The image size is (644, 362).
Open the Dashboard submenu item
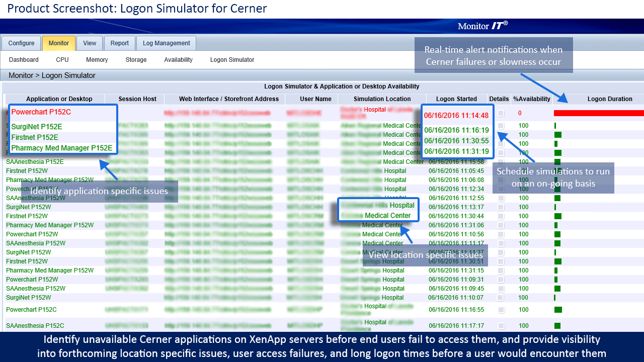pyautogui.click(x=24, y=60)
